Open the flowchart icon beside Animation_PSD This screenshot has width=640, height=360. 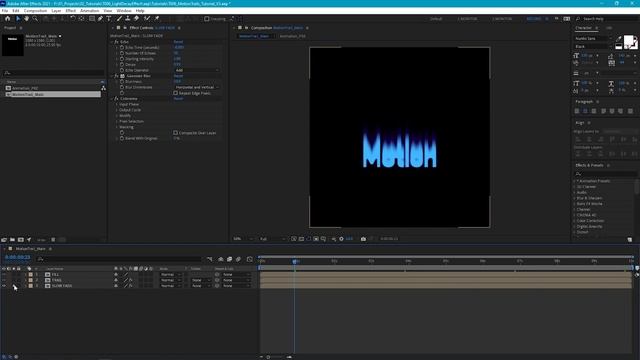(103, 88)
